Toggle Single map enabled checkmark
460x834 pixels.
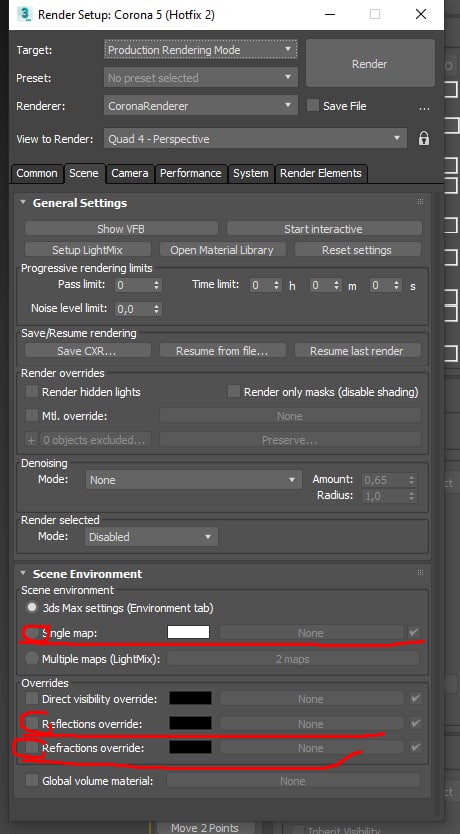414,632
